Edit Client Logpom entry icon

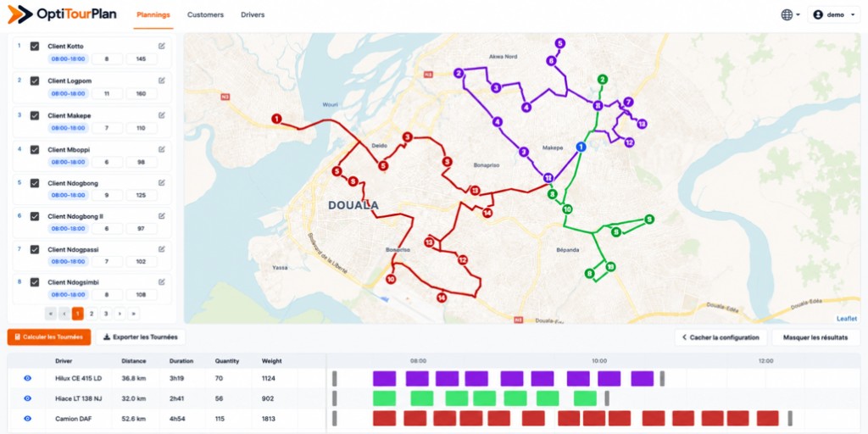162,81
